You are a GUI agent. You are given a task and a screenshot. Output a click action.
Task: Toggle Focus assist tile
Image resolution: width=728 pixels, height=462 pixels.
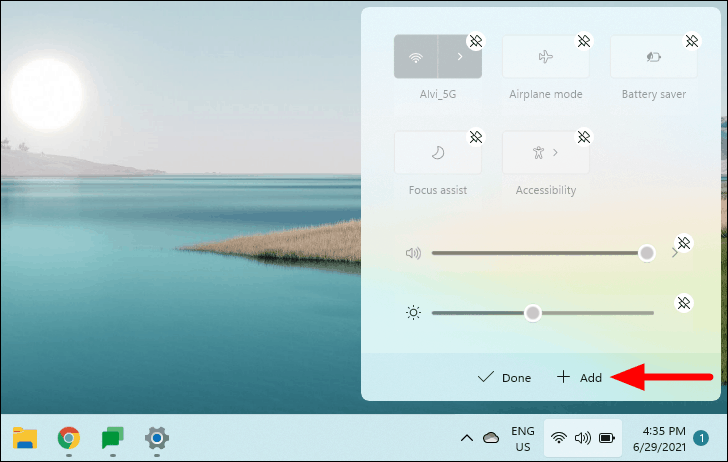438,152
